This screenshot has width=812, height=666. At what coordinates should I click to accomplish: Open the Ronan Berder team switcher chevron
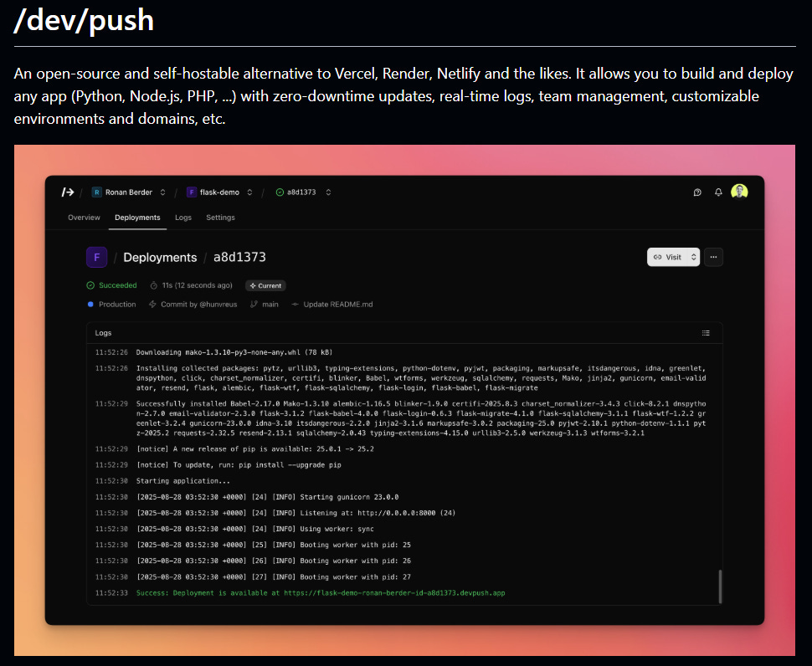point(162,192)
